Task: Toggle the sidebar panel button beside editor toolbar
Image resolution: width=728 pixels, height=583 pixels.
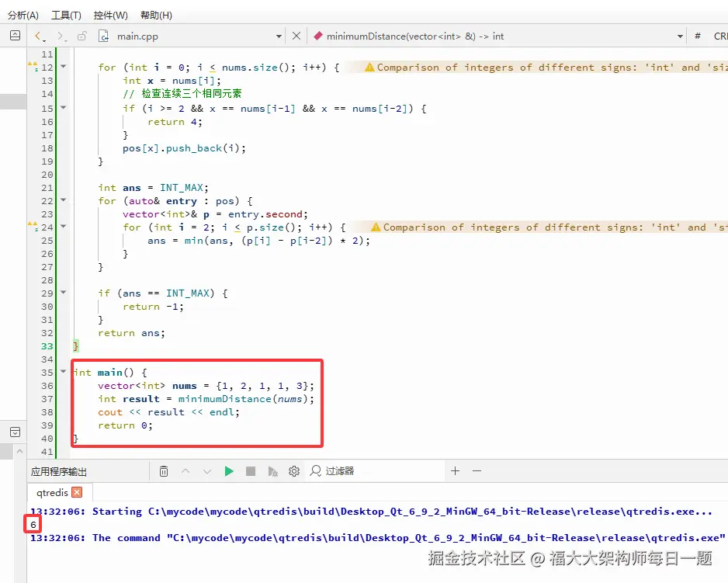Action: point(15,35)
